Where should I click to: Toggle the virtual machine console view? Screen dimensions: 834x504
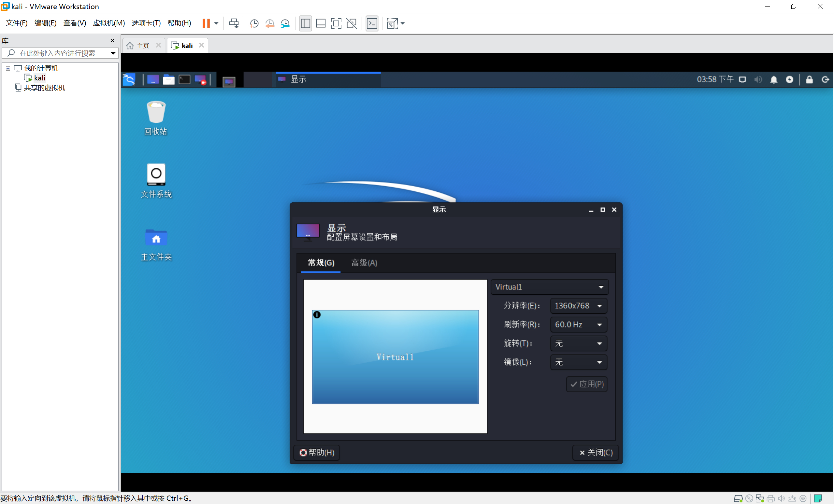[372, 23]
